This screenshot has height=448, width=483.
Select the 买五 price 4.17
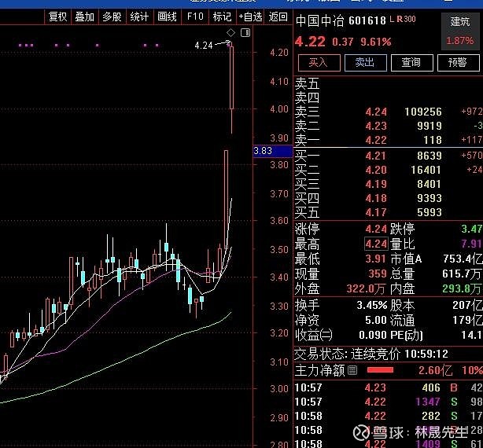pyautogui.click(x=376, y=212)
